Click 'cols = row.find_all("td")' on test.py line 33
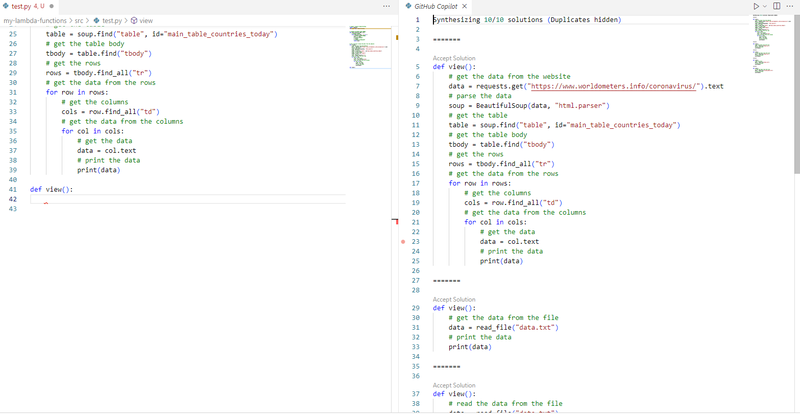The height and width of the screenshot is (414, 800). pos(111,112)
